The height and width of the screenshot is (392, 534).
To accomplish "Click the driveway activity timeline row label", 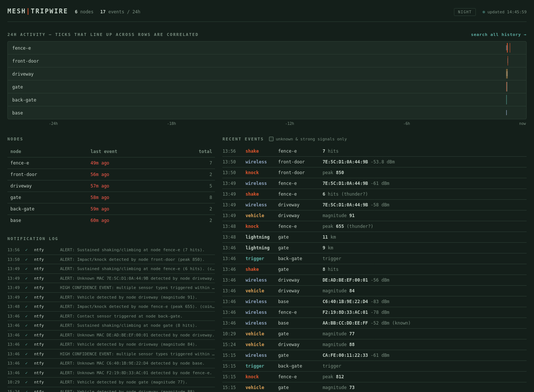I will tap(23, 74).
